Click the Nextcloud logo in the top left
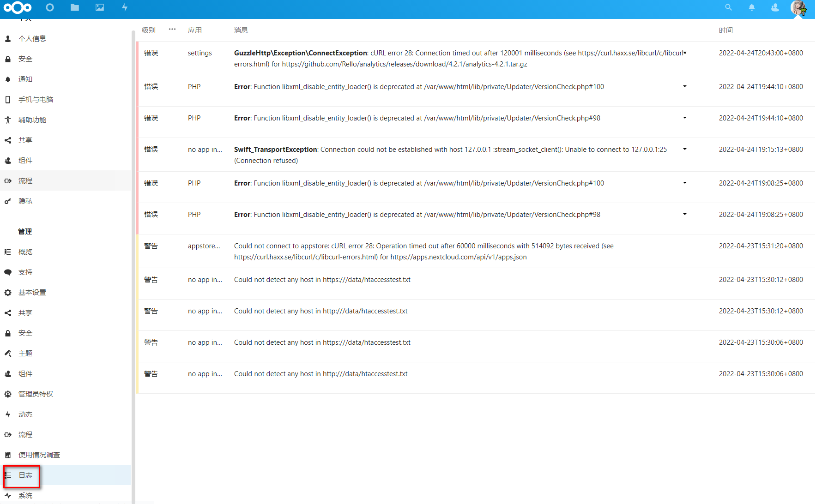The height and width of the screenshot is (504, 816). [17, 7]
